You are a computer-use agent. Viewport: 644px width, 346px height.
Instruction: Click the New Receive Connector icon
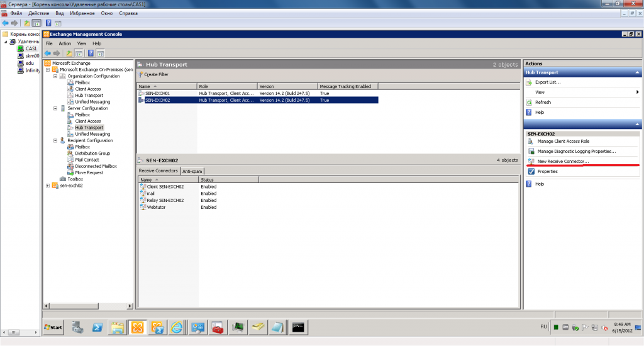[531, 161]
